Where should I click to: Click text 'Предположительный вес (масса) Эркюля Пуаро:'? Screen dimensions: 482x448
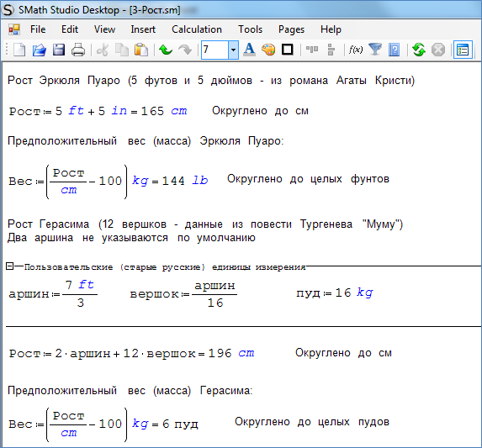[x=146, y=141]
